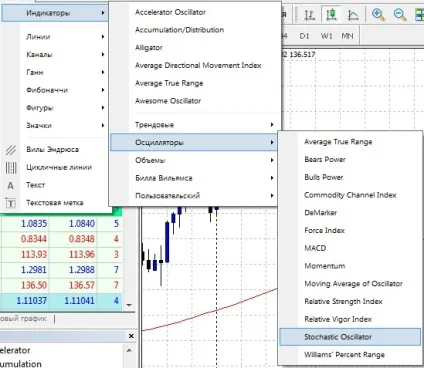424x368 pixels.
Task: Click ask price 1.2988 row
Action: [x=82, y=270]
